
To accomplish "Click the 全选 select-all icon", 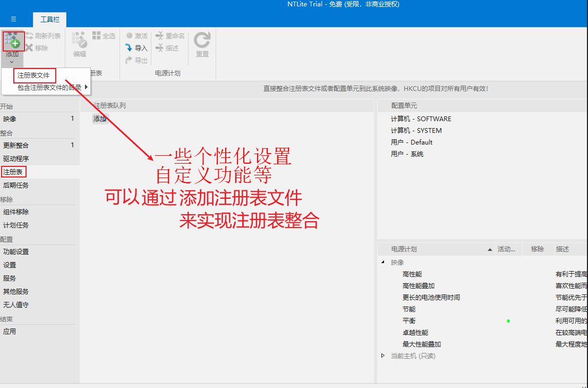I will [96, 36].
